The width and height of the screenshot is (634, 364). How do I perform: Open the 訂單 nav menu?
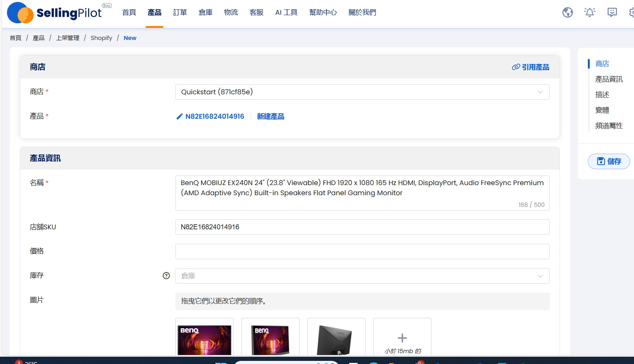[180, 12]
